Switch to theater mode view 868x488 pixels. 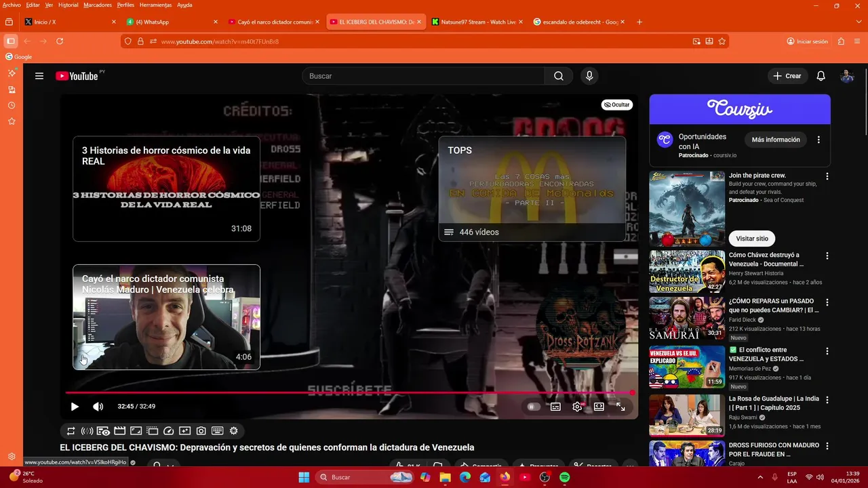(599, 407)
